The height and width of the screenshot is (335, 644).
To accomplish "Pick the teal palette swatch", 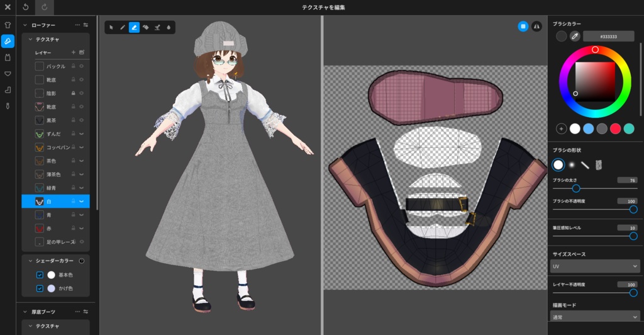I will click(x=629, y=128).
